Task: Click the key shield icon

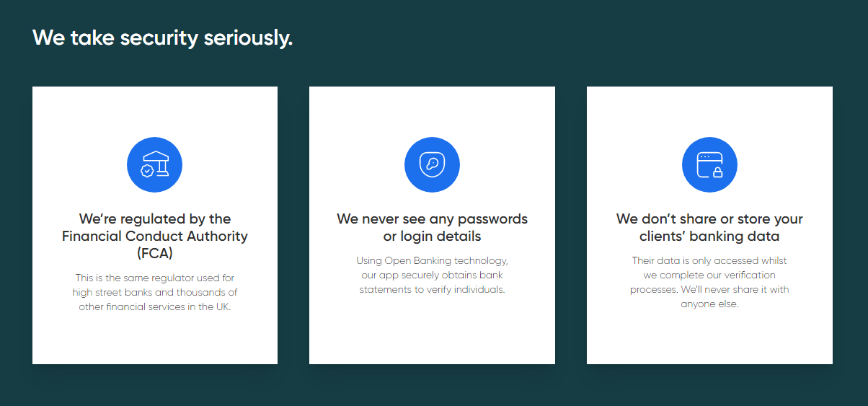Action: pos(432,165)
